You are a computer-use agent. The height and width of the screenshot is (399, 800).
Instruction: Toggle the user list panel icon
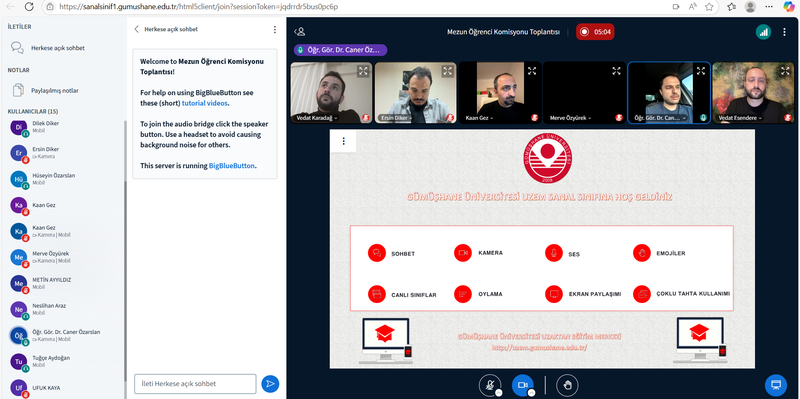click(x=299, y=32)
